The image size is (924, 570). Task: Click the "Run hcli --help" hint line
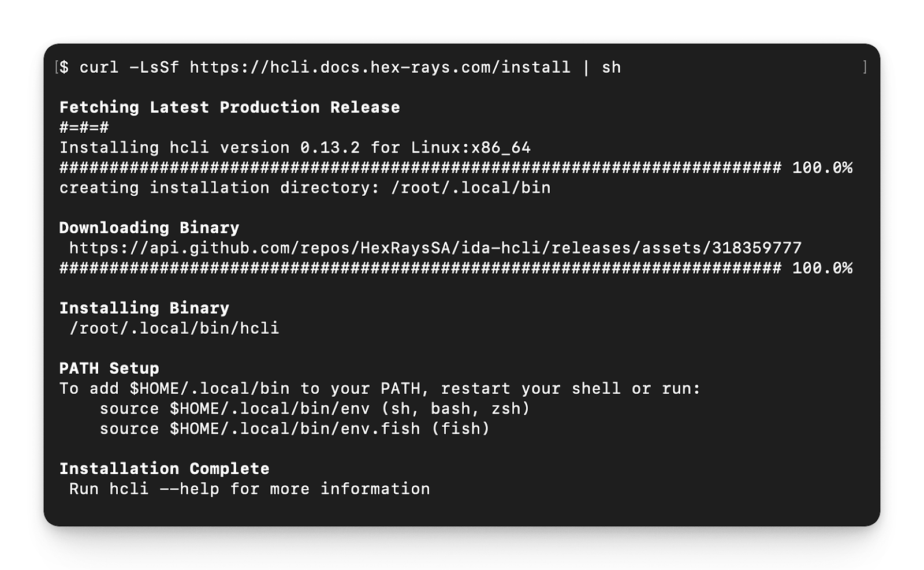249,489
